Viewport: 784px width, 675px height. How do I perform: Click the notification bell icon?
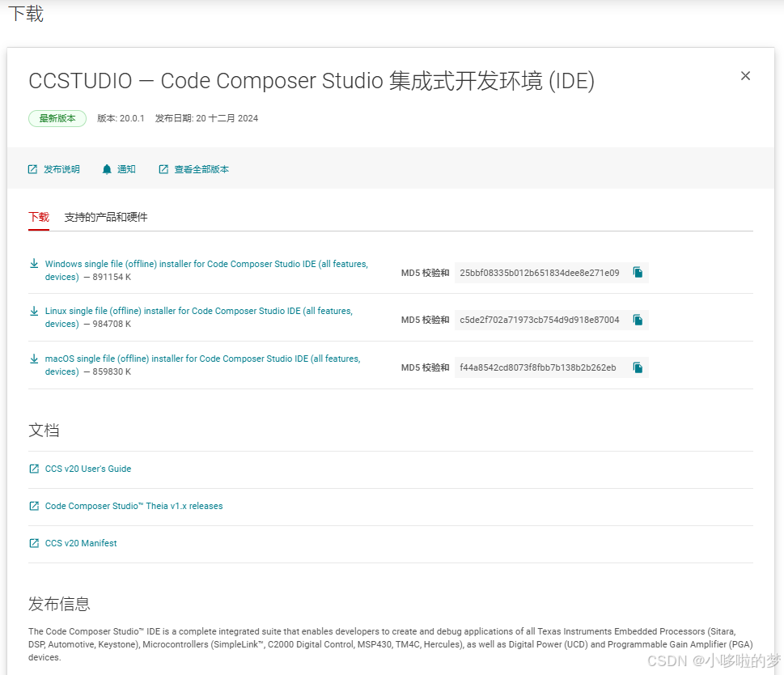tap(107, 169)
